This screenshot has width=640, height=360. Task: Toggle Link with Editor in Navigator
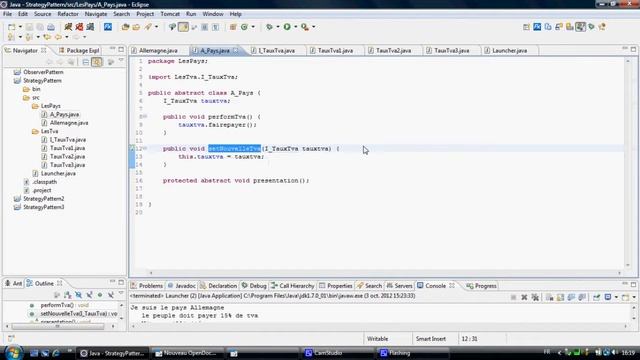click(97, 62)
